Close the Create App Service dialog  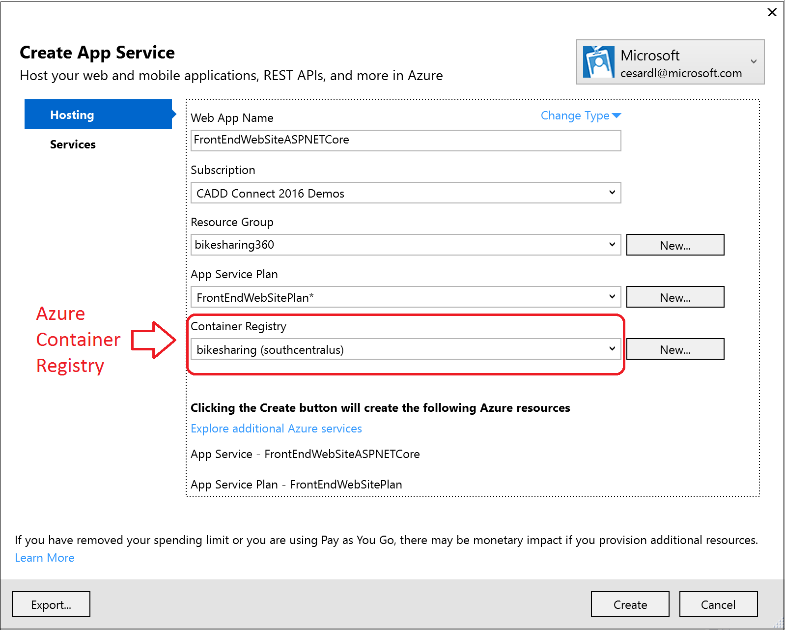[771, 13]
